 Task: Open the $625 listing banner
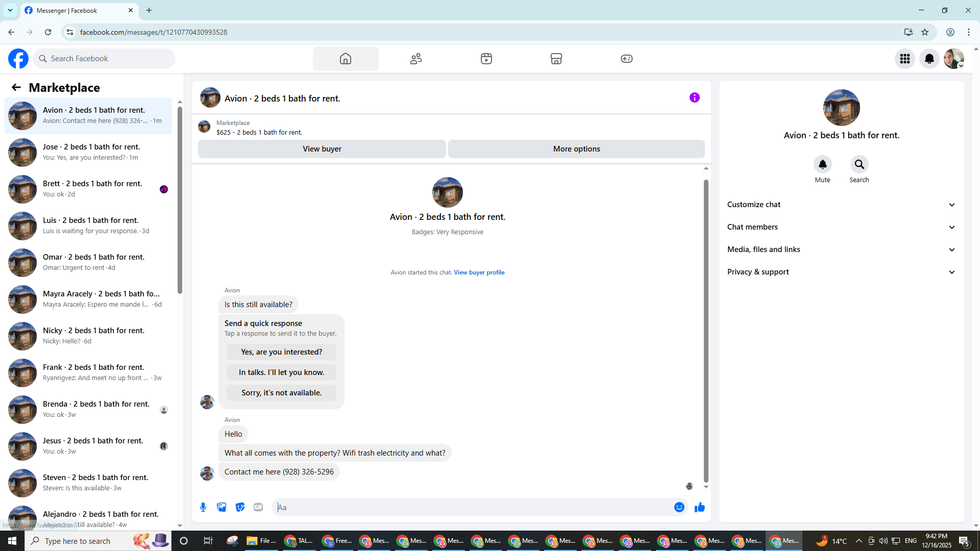coord(451,128)
